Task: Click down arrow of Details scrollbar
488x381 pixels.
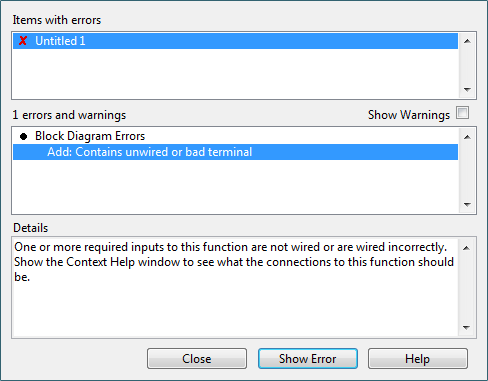Action: 467,328
